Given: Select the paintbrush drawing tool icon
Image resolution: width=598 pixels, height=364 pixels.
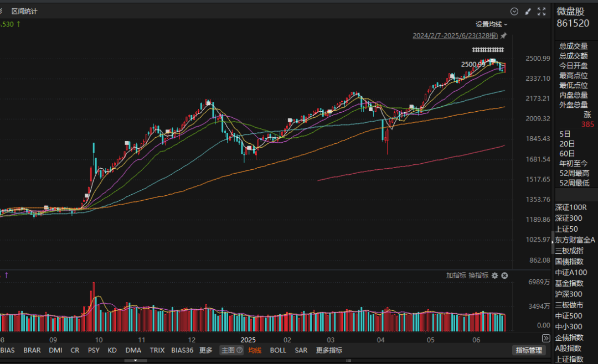Looking at the screenshot, I should coord(528,11).
